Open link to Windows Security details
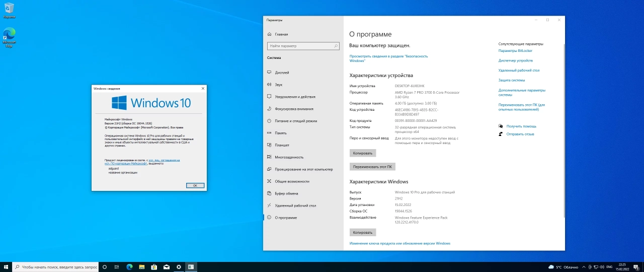Screen dimensions: 644x272 (388, 58)
